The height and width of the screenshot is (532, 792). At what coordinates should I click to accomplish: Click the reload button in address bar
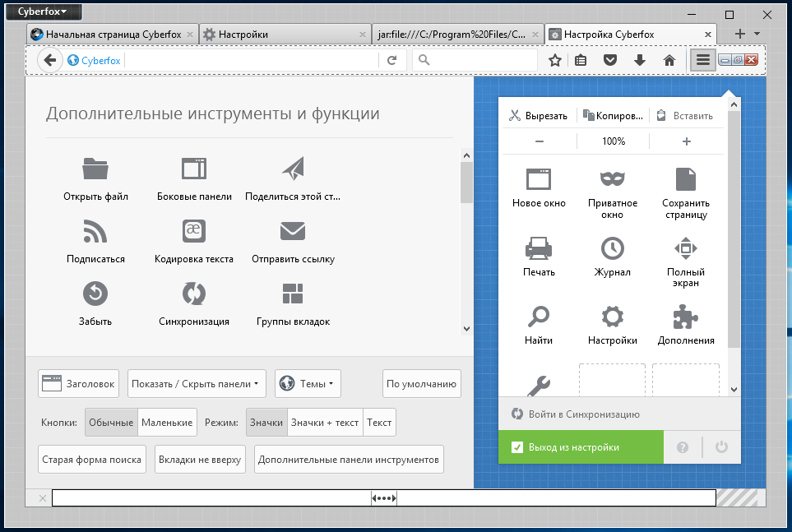392,60
